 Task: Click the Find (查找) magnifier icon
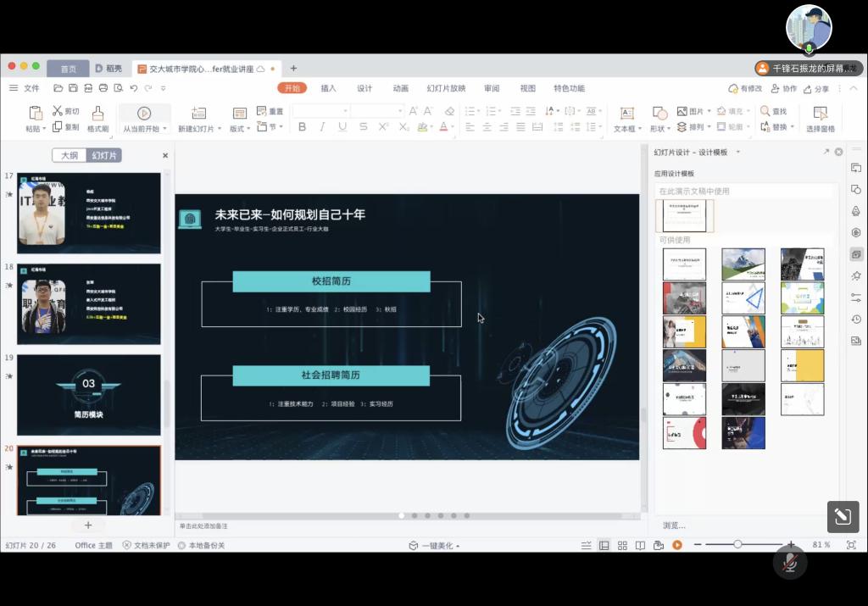click(x=765, y=111)
